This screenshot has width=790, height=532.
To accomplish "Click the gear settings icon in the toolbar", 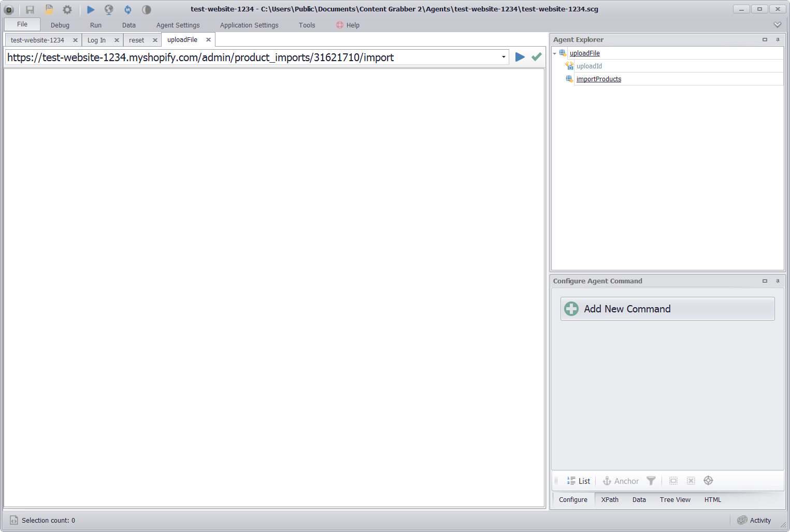I will click(x=67, y=9).
